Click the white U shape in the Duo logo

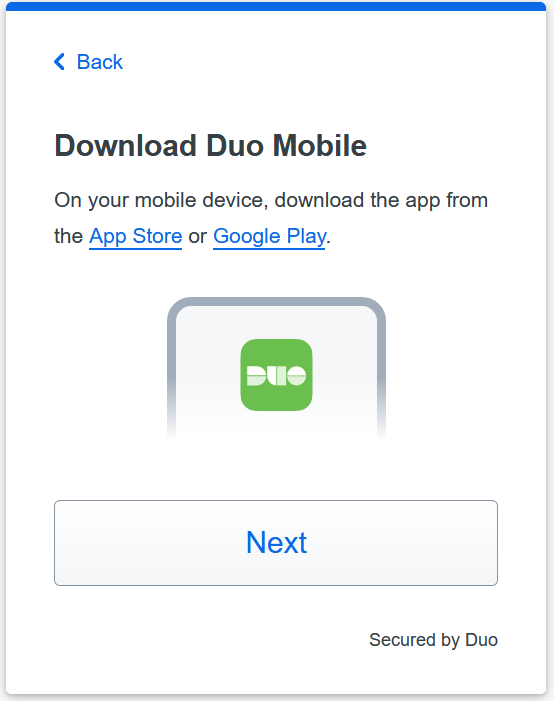(277, 376)
